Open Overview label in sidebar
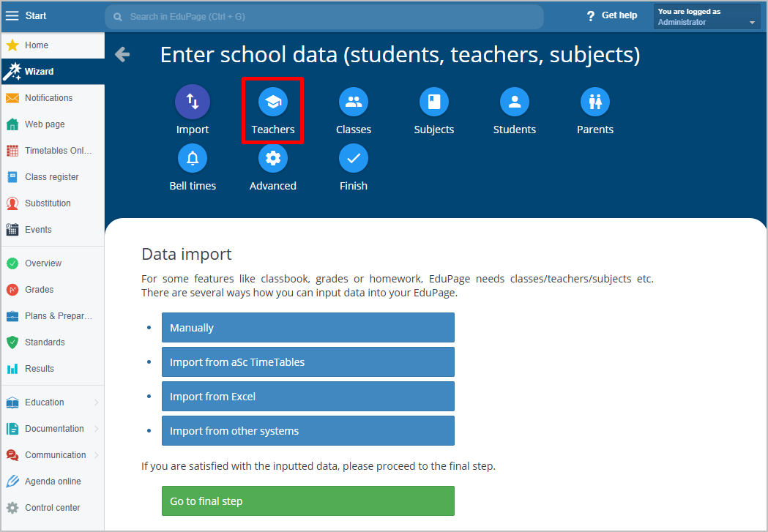768x532 pixels. click(43, 263)
